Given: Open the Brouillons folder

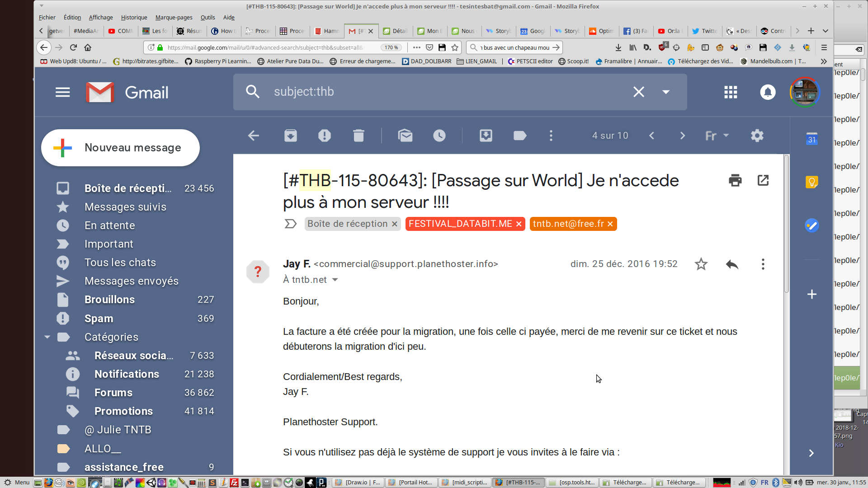Looking at the screenshot, I should pyautogui.click(x=109, y=300).
